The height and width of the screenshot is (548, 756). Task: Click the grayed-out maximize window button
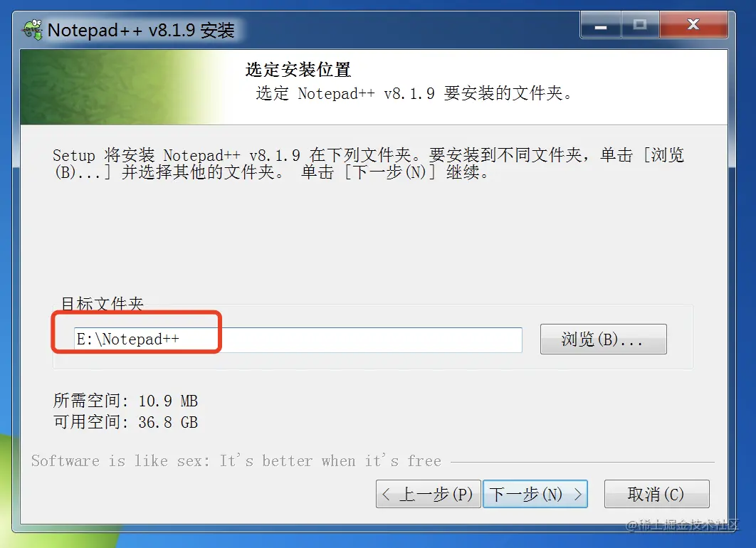tap(640, 25)
